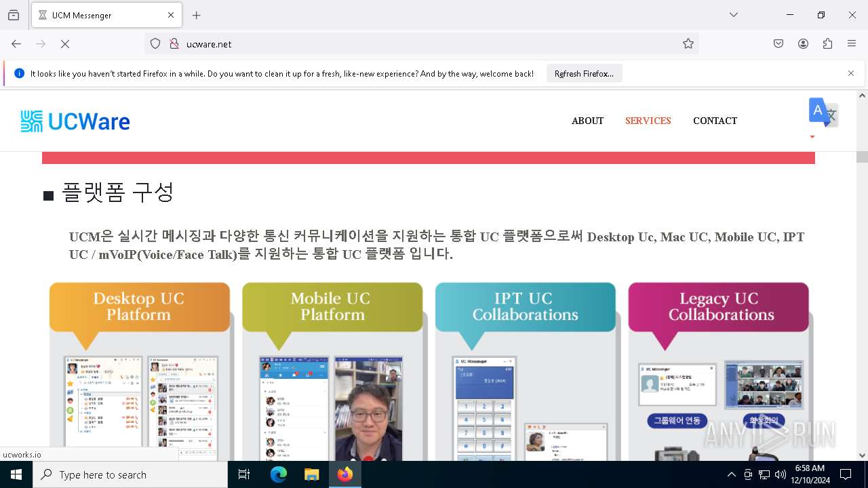Image resolution: width=868 pixels, height=488 pixels.
Task: Open the ABOUT menu item
Action: click(x=587, y=121)
